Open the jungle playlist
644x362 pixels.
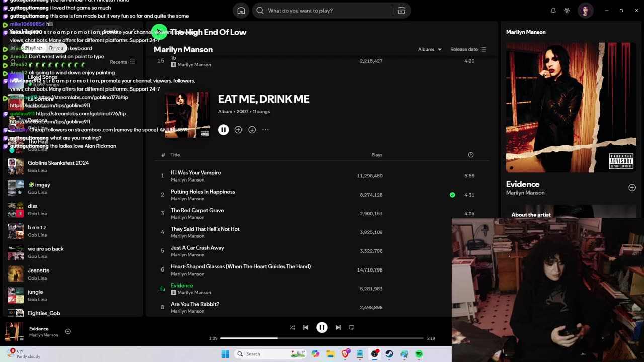coord(73,295)
